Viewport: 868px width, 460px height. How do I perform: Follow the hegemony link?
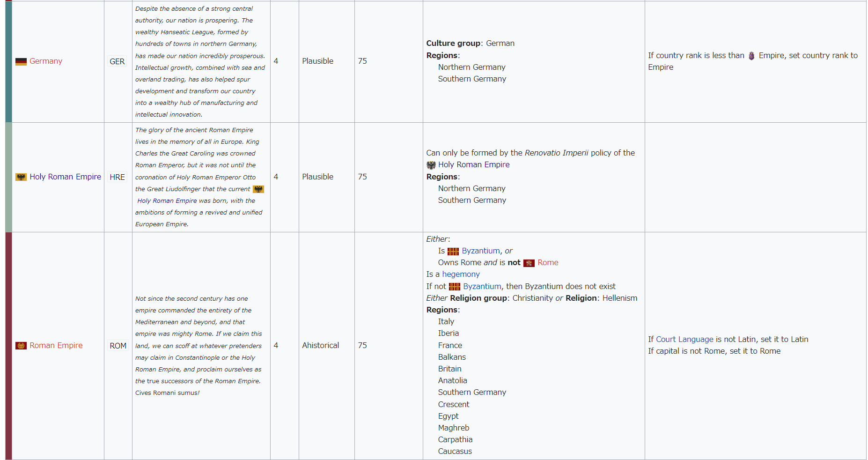coord(461,274)
